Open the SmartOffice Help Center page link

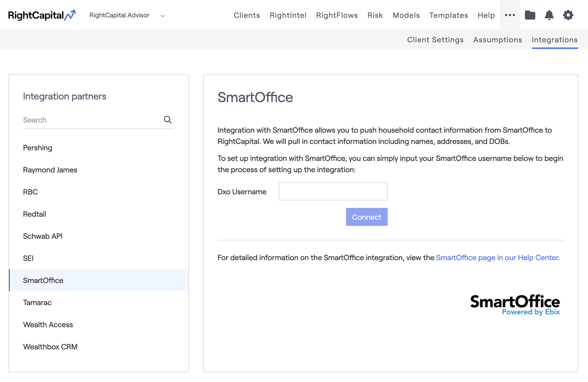(497, 258)
